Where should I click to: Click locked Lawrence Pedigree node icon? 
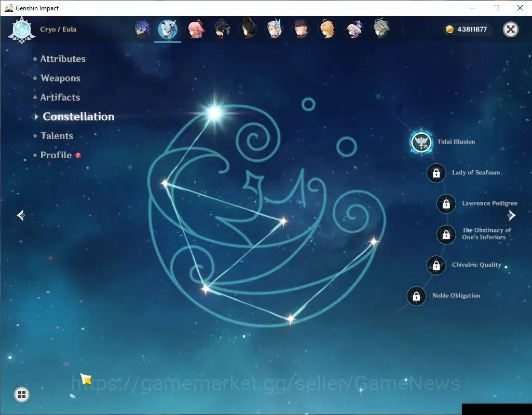point(446,204)
